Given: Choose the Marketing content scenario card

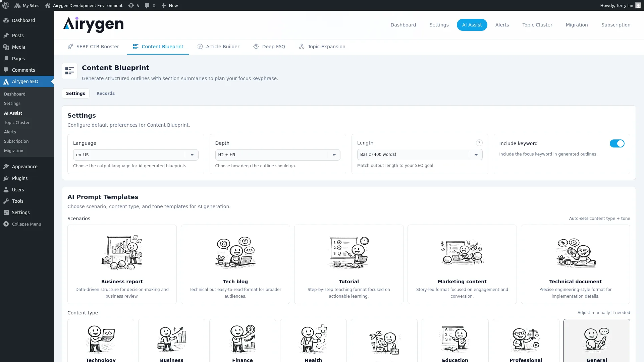Looking at the screenshot, I should click(x=462, y=264).
